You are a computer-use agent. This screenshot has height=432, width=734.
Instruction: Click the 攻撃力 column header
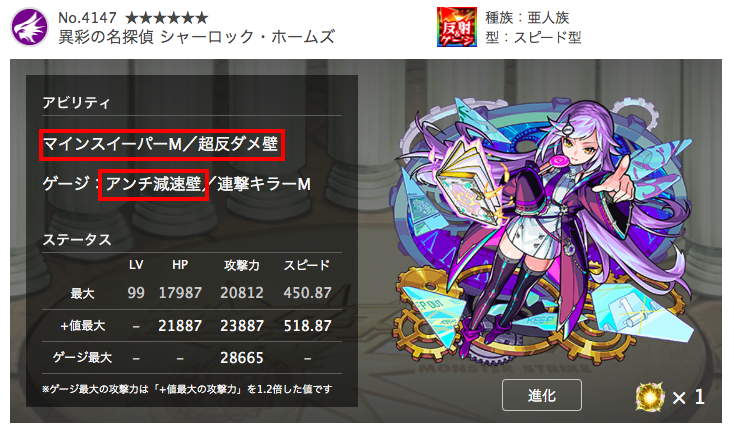coord(242,265)
